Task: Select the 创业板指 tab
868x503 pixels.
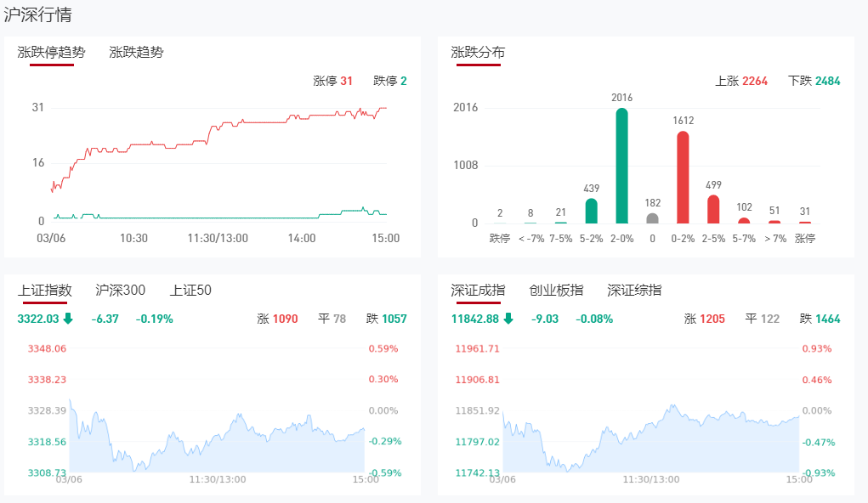Action: click(556, 290)
